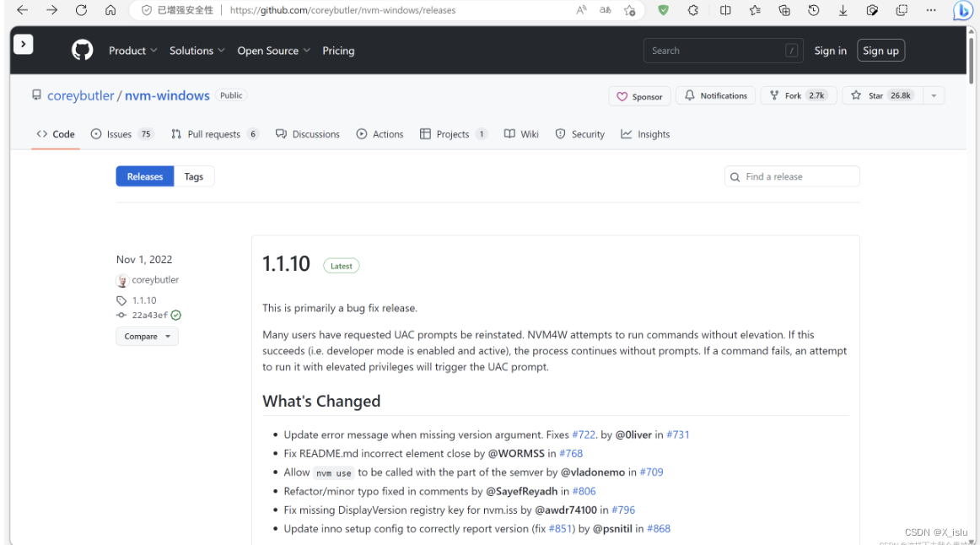Toggle split screen view icon

pyautogui.click(x=725, y=10)
